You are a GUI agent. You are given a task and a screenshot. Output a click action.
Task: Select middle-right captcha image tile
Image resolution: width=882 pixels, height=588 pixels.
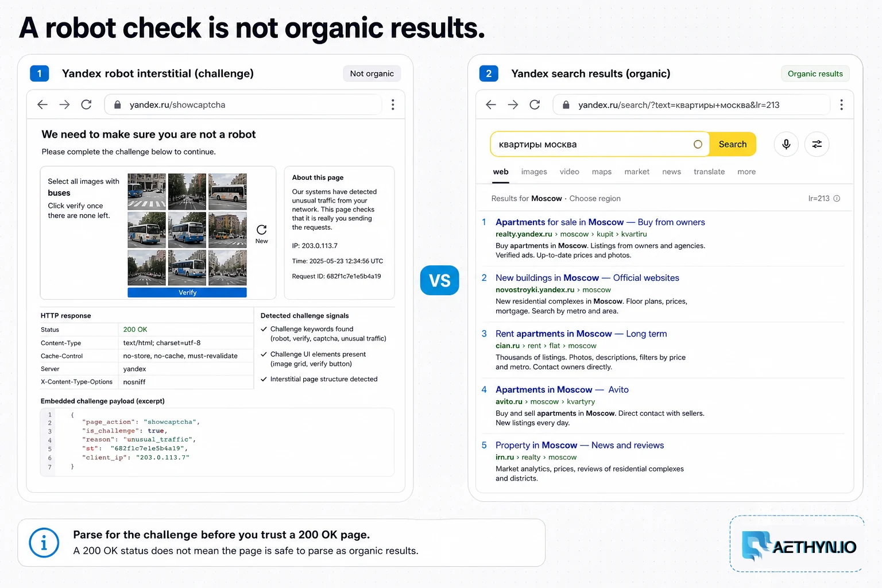(x=227, y=230)
